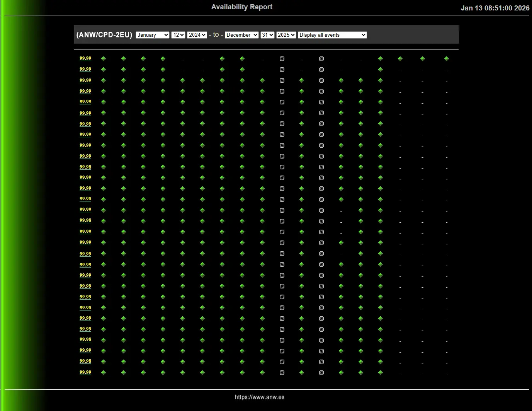Expand the end year dropdown showing 2025
532x411 pixels.
click(x=286, y=35)
